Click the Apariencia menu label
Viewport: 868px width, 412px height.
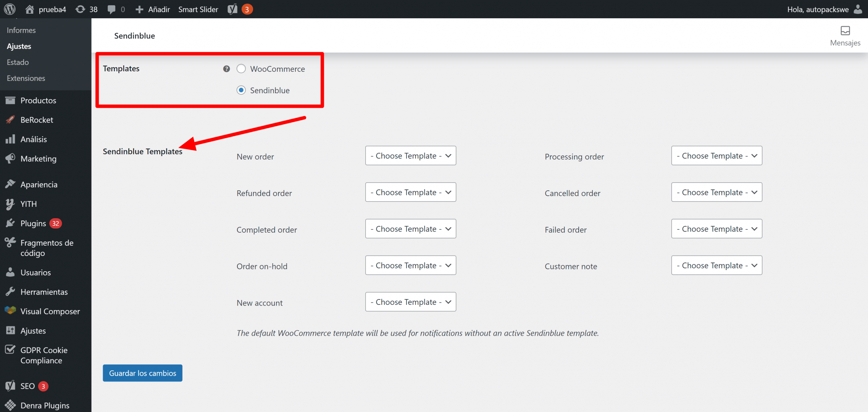39,185
